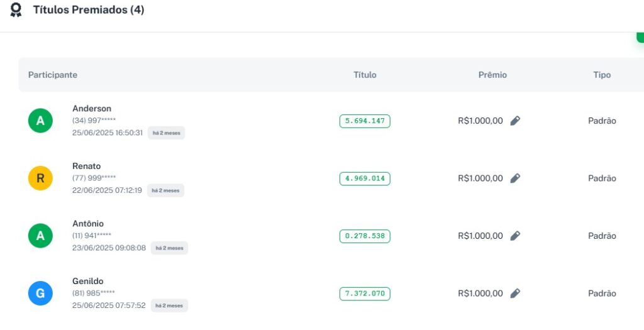644x330 pixels.
Task: Edit Genildo's prize via pencil icon
Action: [x=515, y=293]
